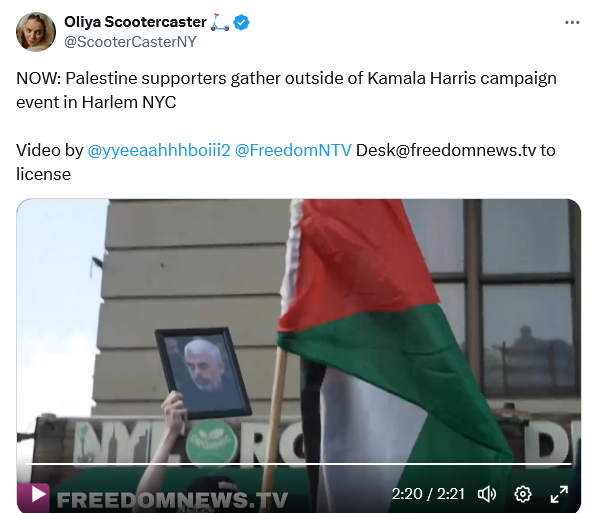
Task: Click the 2:20 / 2:21 time display
Action: pos(428,494)
